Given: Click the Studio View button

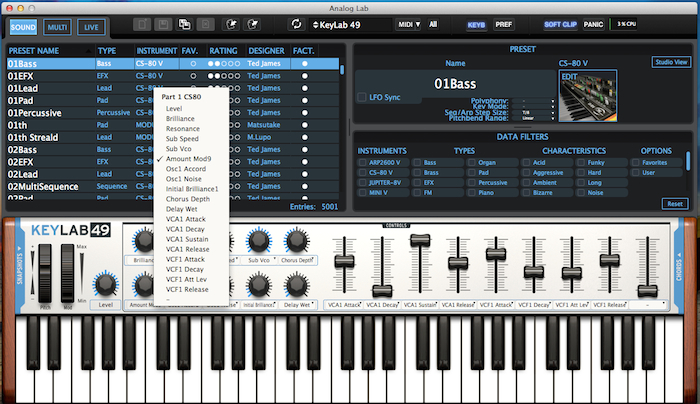Looking at the screenshot, I should pyautogui.click(x=671, y=62).
